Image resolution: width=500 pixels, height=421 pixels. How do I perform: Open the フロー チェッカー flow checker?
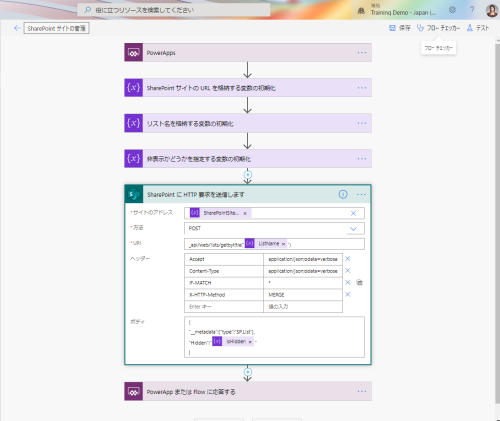439,28
